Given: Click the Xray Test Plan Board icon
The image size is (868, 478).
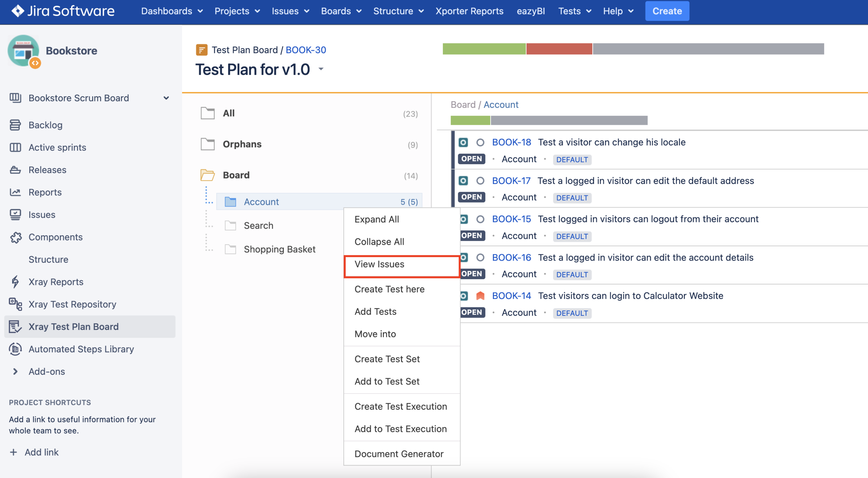Looking at the screenshot, I should pos(15,327).
